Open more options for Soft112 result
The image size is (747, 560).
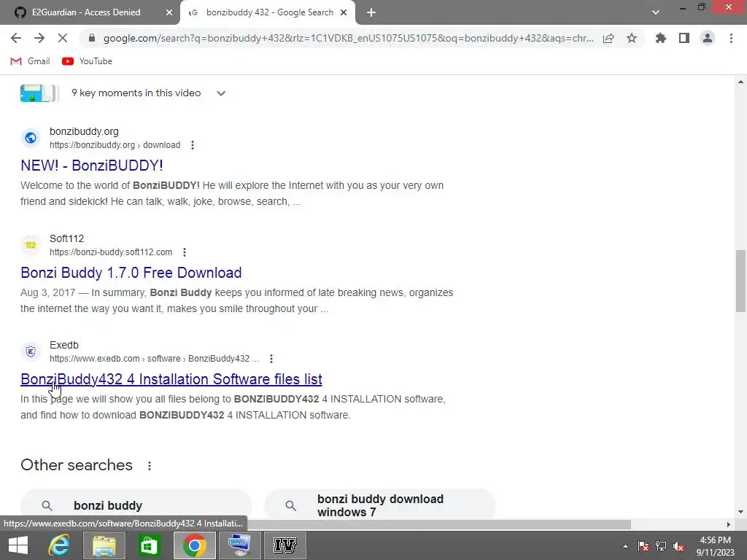[185, 252]
